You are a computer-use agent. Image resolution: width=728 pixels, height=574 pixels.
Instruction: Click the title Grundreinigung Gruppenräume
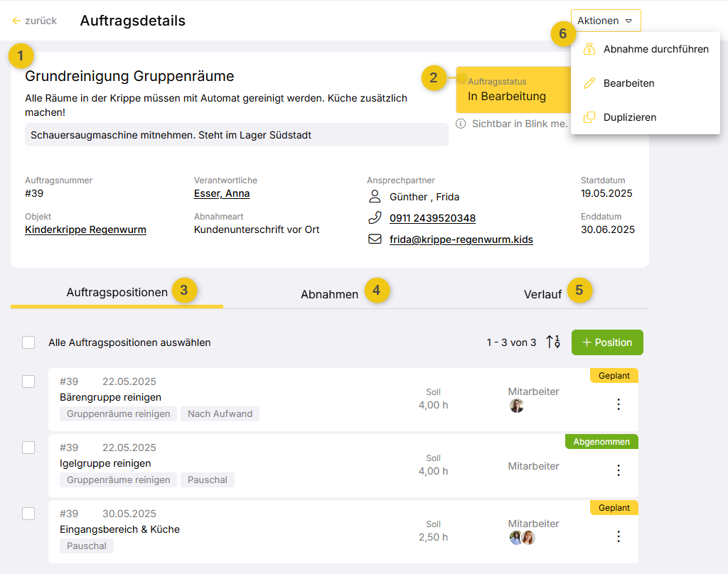(129, 76)
